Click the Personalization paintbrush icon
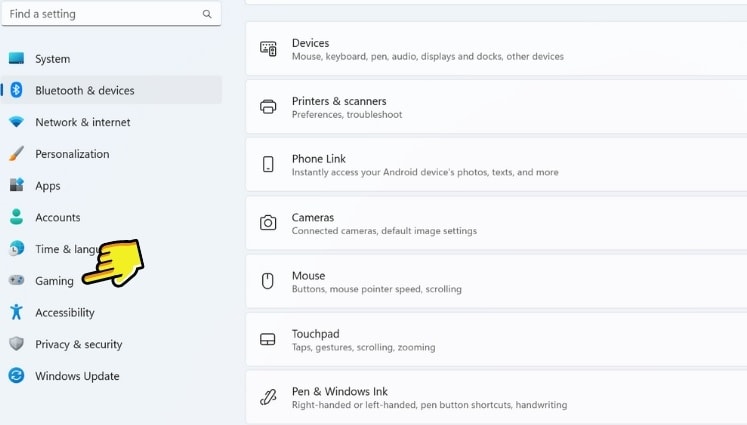The width and height of the screenshot is (747, 425). [x=16, y=153]
